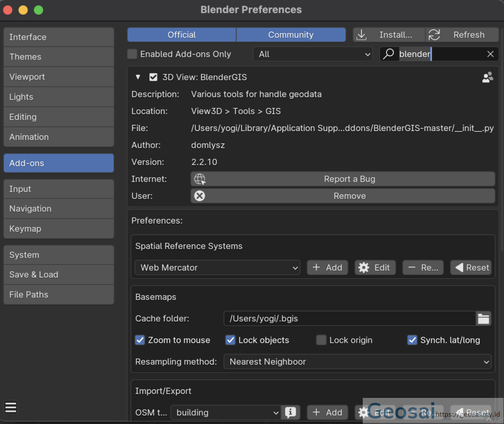Click Report a Bug for BlenderGIS

[x=349, y=179]
